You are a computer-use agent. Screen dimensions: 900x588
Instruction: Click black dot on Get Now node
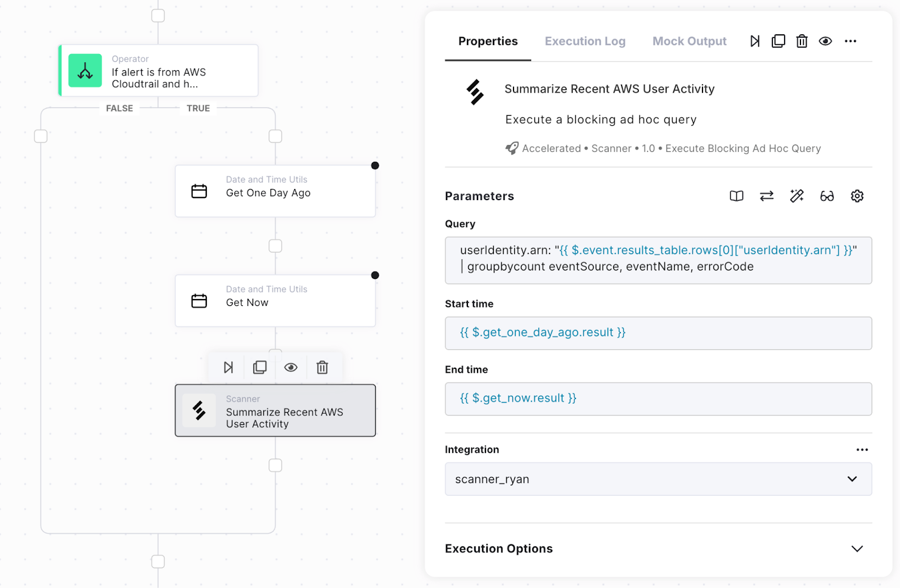375,275
